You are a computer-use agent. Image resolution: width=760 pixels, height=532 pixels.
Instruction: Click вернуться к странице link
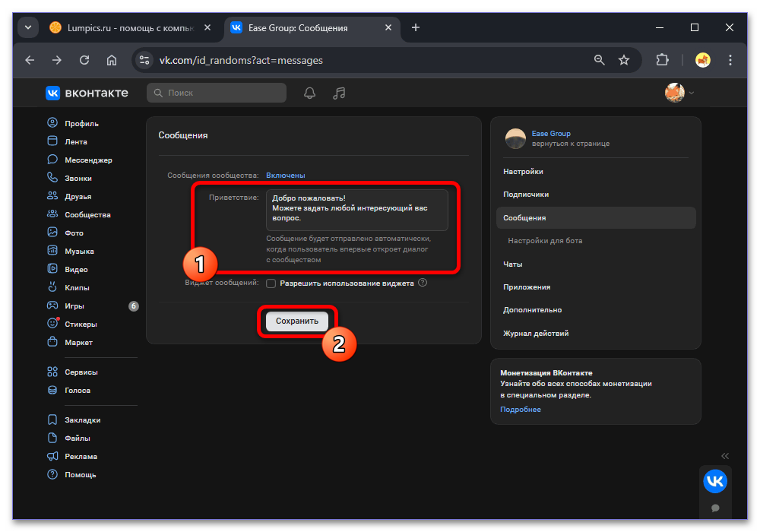pyautogui.click(x=571, y=144)
